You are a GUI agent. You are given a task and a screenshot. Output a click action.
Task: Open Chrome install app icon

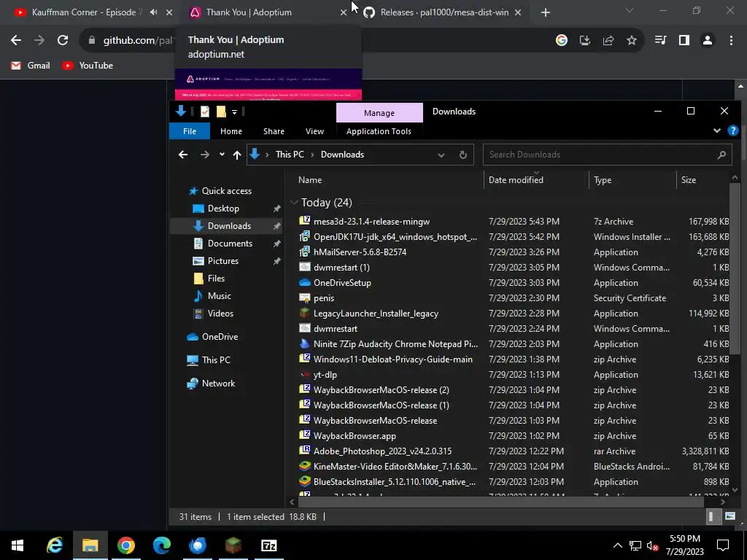(x=585, y=41)
